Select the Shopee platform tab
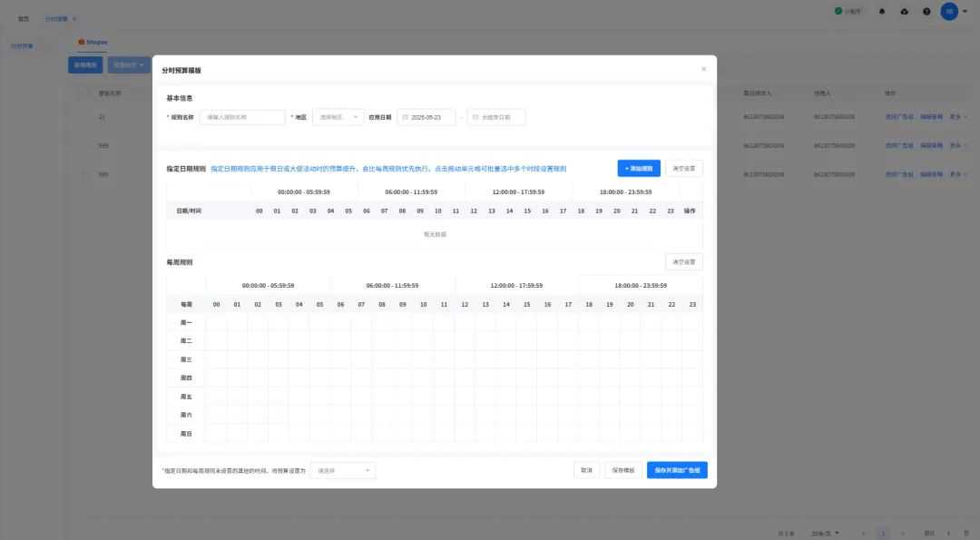Viewport: 980px width, 540px height. click(93, 42)
